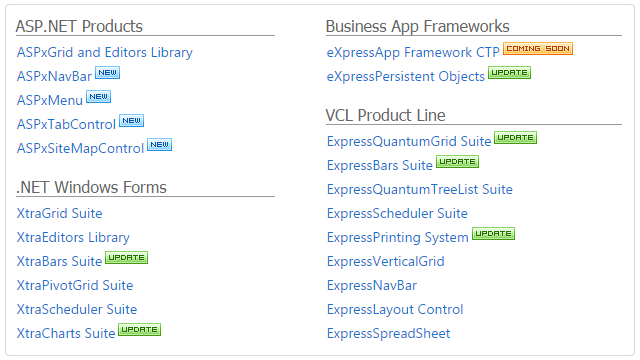Go to XtraEditors Library page
Screen dimensions: 640x360
(x=73, y=238)
